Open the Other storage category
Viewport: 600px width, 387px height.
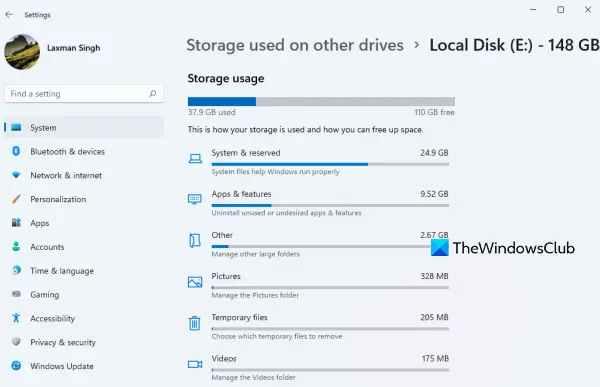coord(318,244)
